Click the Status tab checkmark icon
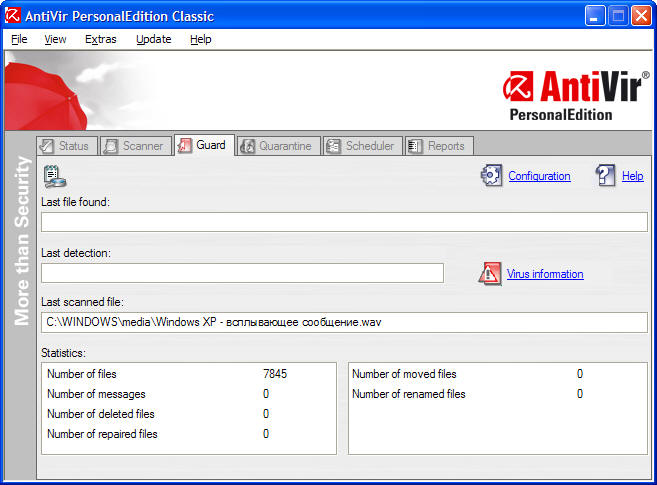The image size is (657, 485). pyautogui.click(x=46, y=146)
